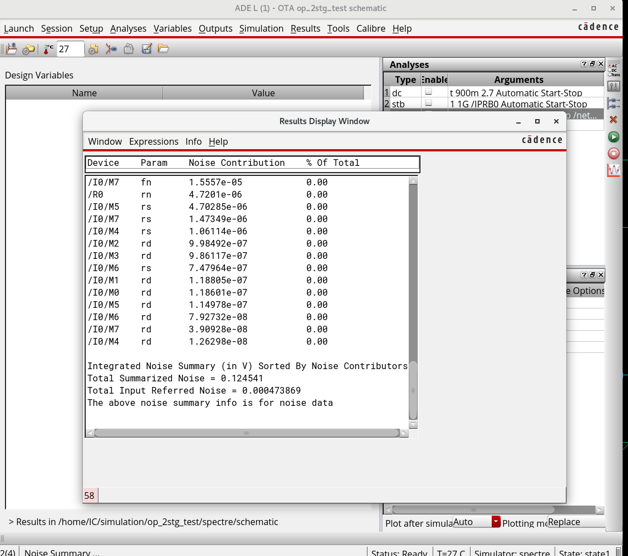Click the /R0 rn noise row
Image resolution: width=628 pixels, height=556 pixels.
click(x=207, y=195)
